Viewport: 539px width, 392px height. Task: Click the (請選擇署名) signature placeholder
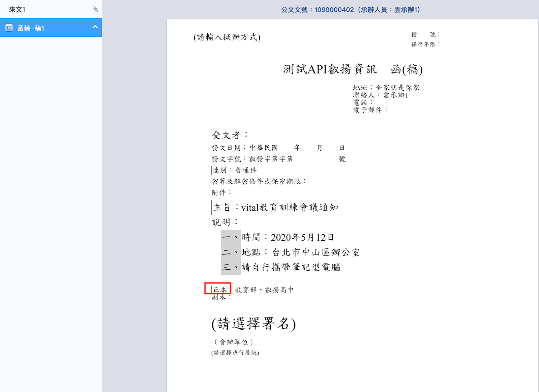pyautogui.click(x=253, y=324)
